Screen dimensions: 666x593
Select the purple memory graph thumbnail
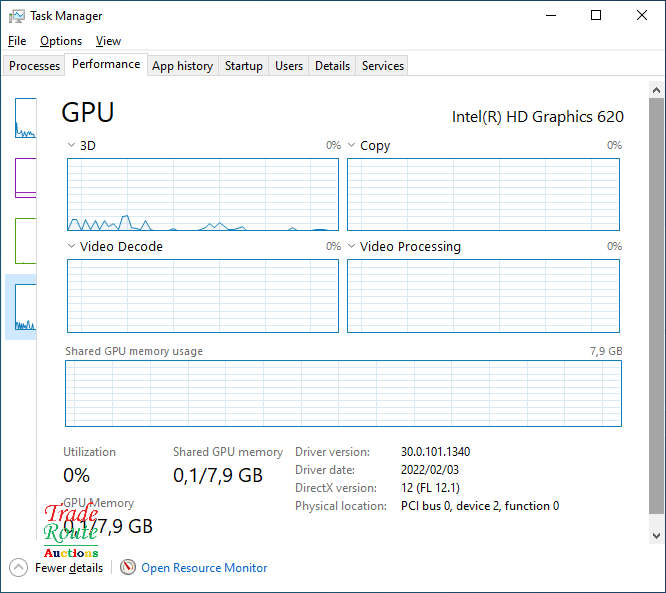pyautogui.click(x=25, y=178)
